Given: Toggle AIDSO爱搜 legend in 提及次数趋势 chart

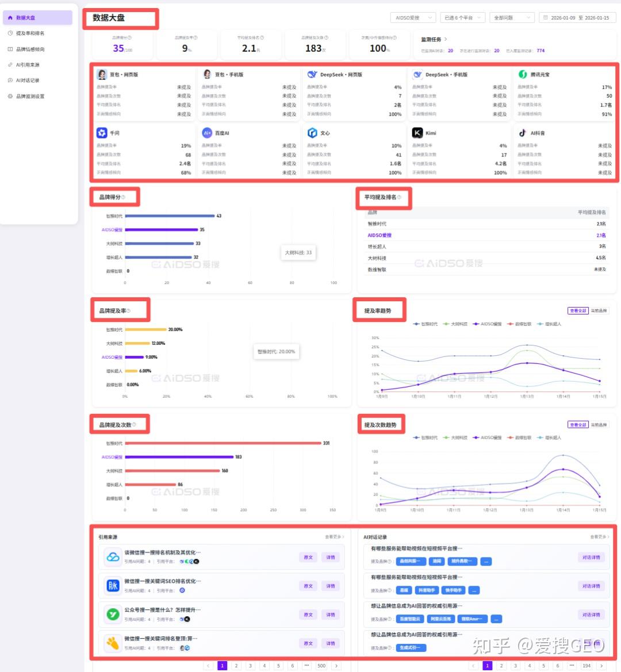Looking at the screenshot, I should point(487,437).
